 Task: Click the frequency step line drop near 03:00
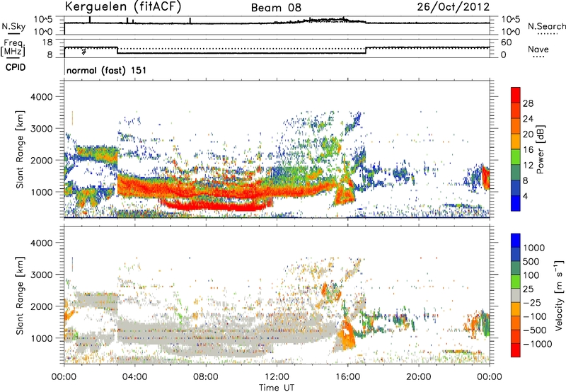[x=117, y=50]
